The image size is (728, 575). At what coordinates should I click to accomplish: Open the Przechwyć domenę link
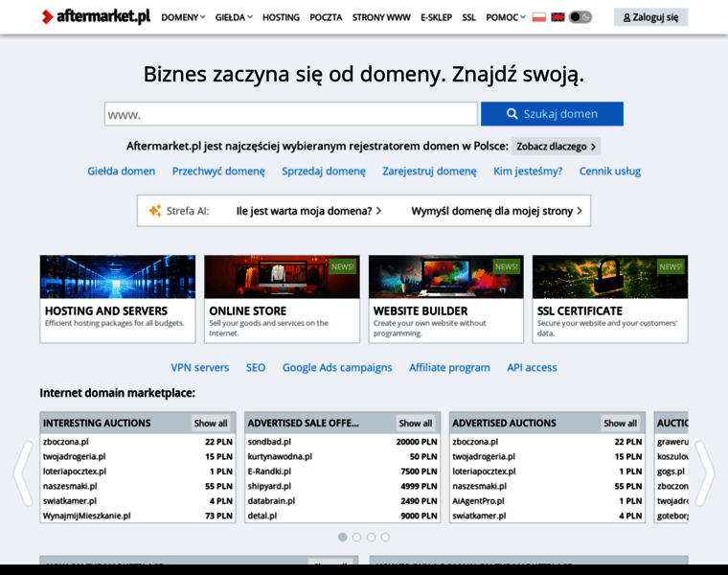pos(218,171)
